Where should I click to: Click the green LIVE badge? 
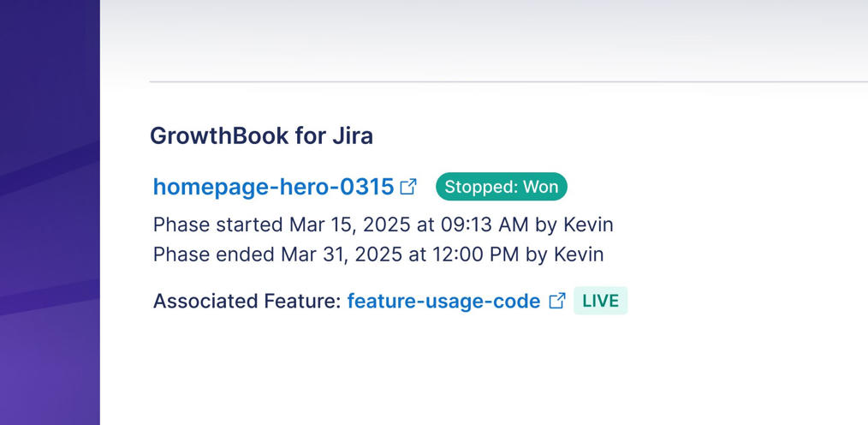600,301
